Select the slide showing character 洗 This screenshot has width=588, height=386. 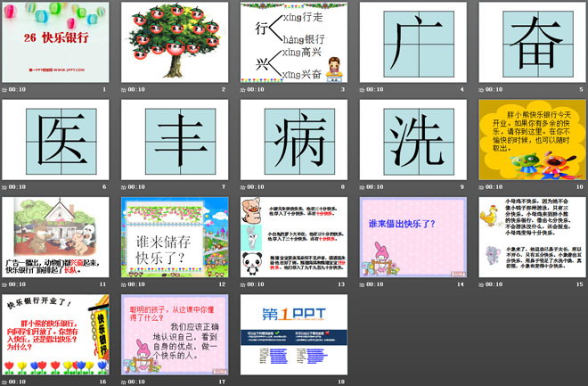tap(413, 139)
